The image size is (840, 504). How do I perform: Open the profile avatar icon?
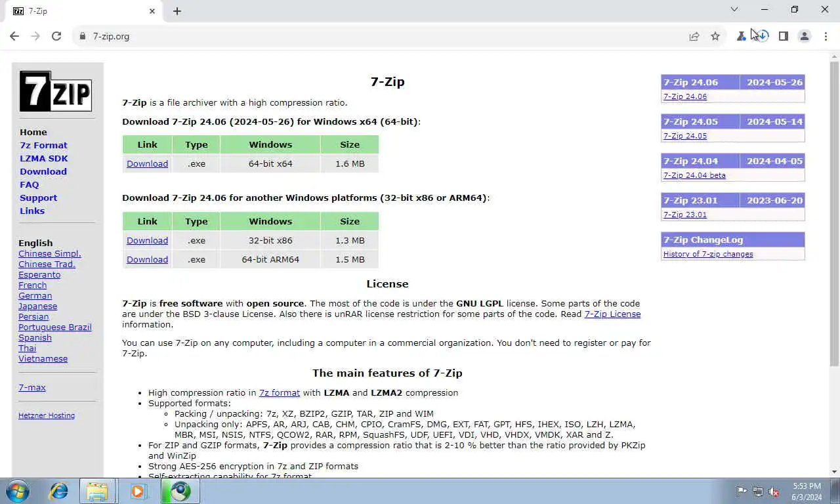coord(805,36)
